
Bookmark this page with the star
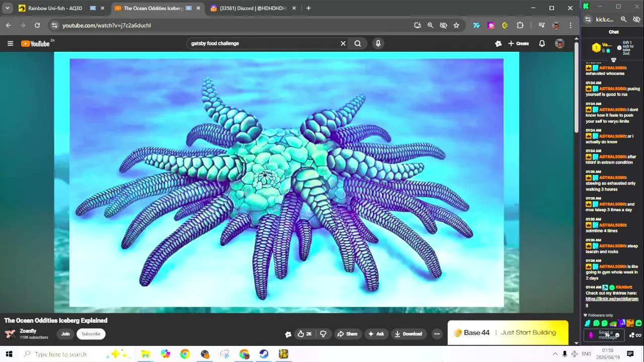coord(456,25)
